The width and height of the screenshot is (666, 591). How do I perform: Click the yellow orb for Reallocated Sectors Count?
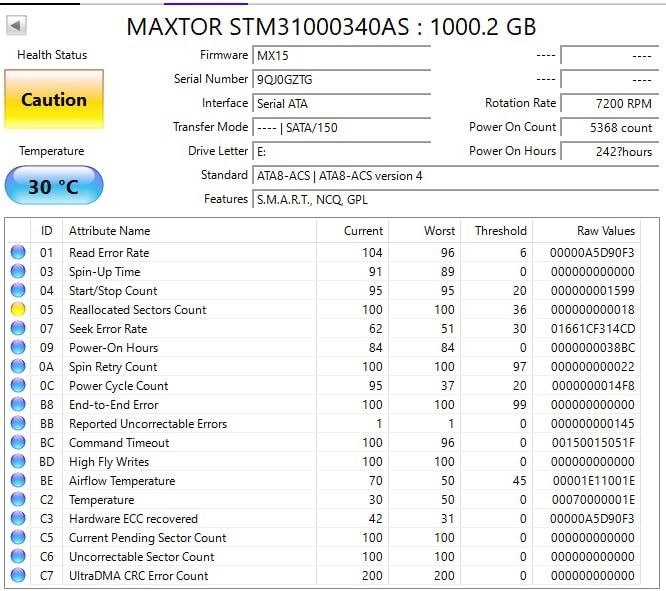18,309
